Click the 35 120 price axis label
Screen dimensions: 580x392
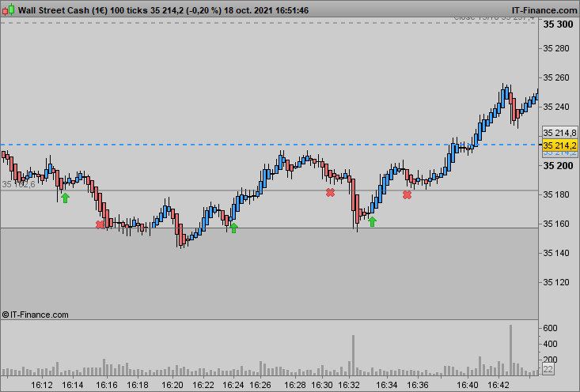coord(556,282)
